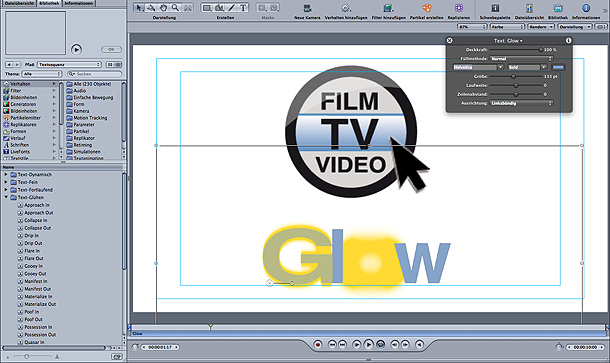Play the library preview with round play button
This screenshot has height=363, width=610.
pos(76,49)
